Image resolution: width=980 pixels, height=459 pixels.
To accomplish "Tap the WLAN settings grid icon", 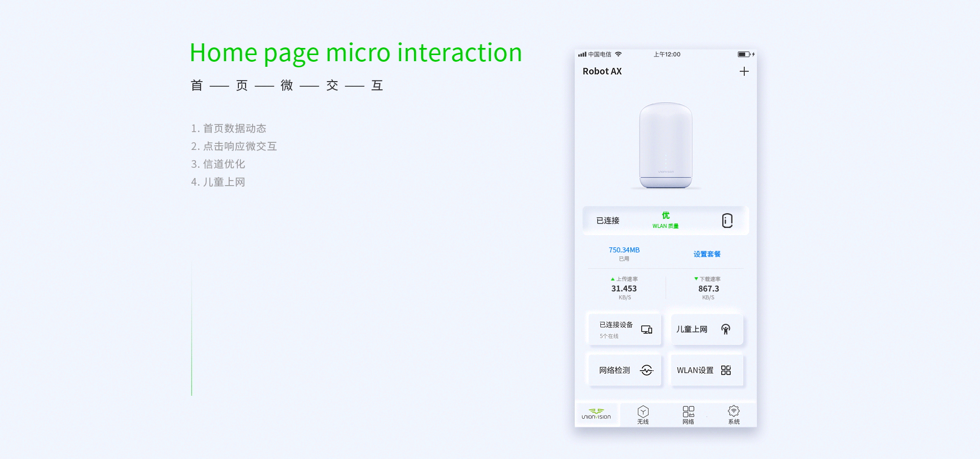I will point(726,370).
